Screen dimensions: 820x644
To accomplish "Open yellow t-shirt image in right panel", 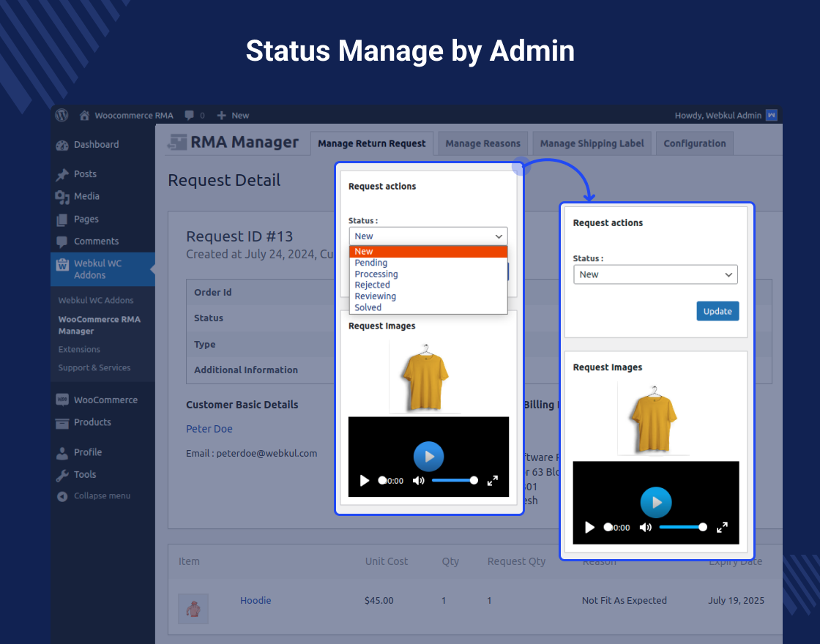I will (x=653, y=419).
